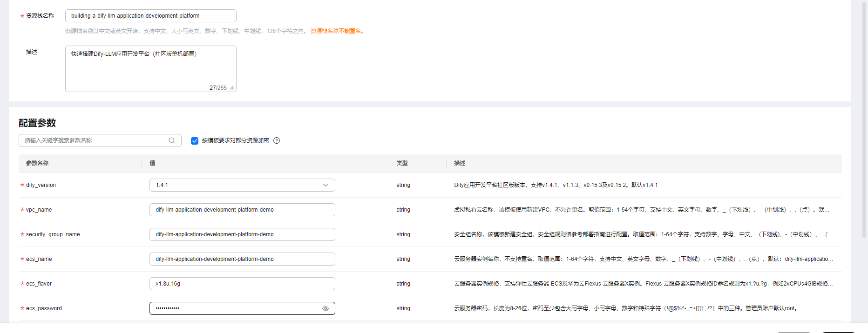
Task: Click the truncated vpc_name description text
Action: click(642, 210)
